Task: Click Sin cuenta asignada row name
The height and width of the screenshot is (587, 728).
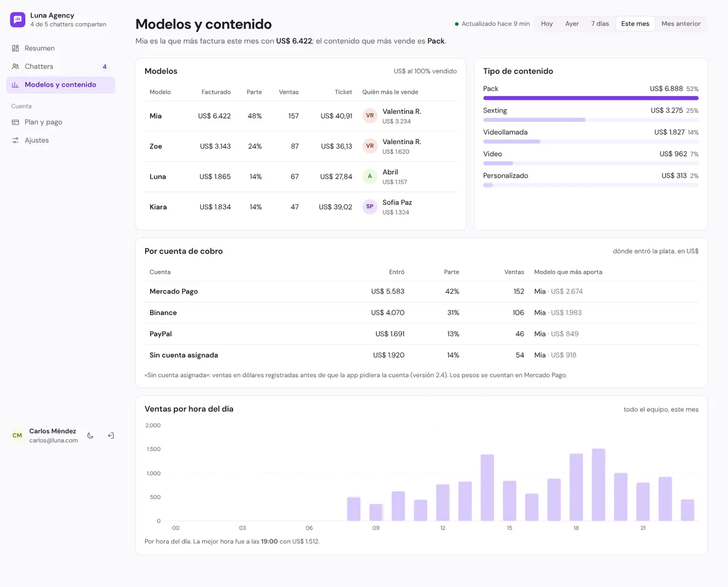Action: (x=184, y=356)
